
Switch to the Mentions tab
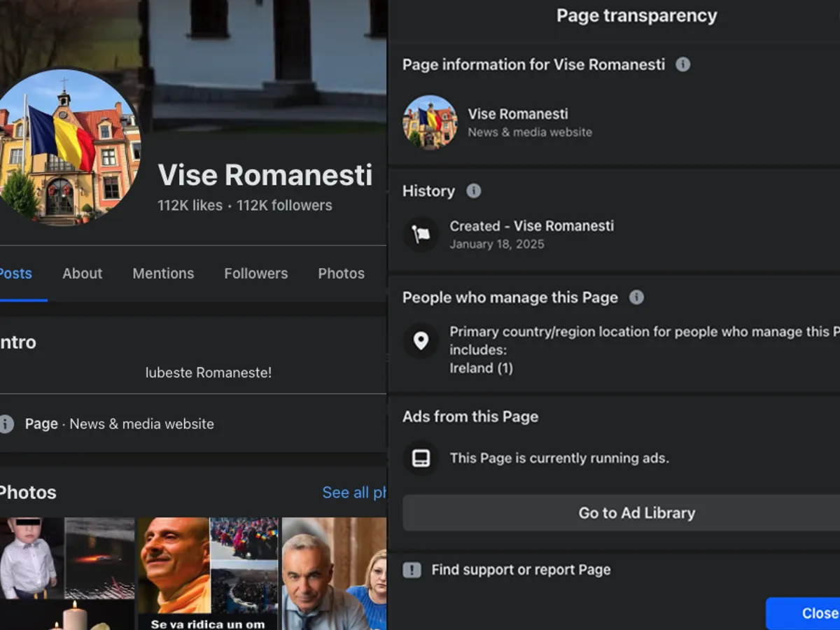point(163,274)
